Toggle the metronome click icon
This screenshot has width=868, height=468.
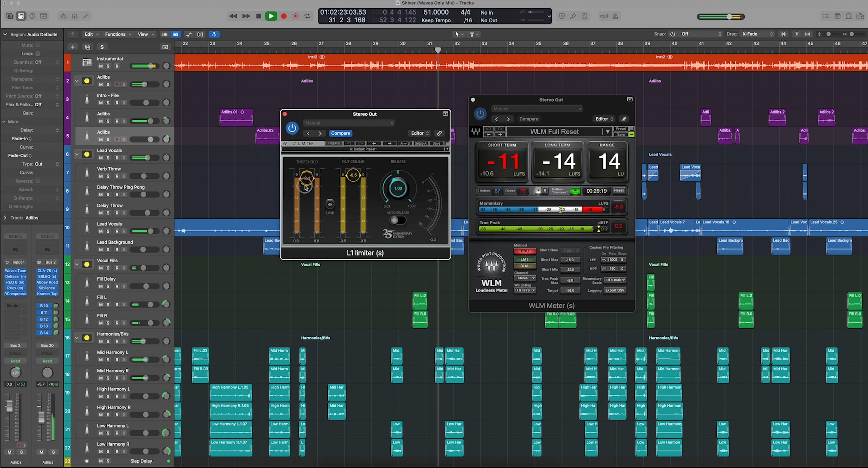[615, 16]
